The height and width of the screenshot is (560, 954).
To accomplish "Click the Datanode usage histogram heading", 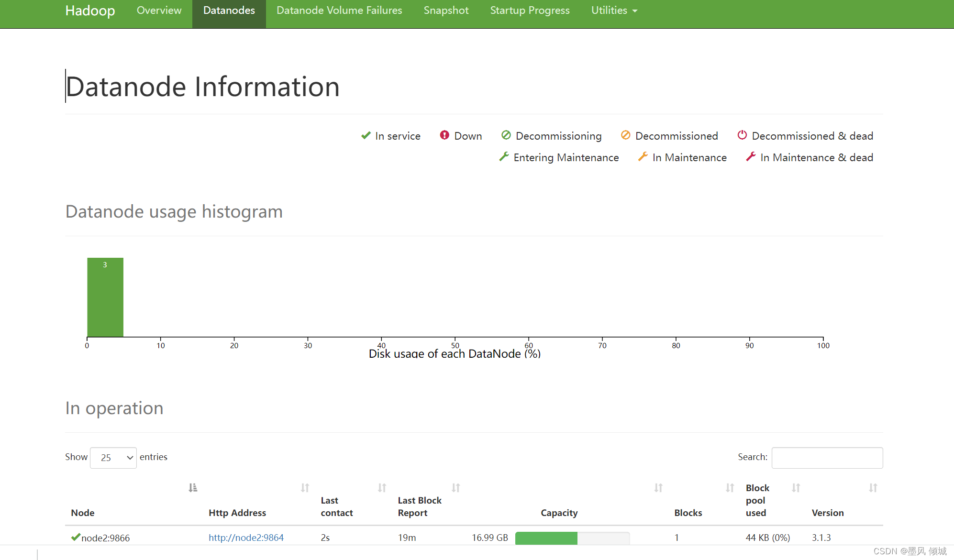I will click(174, 211).
